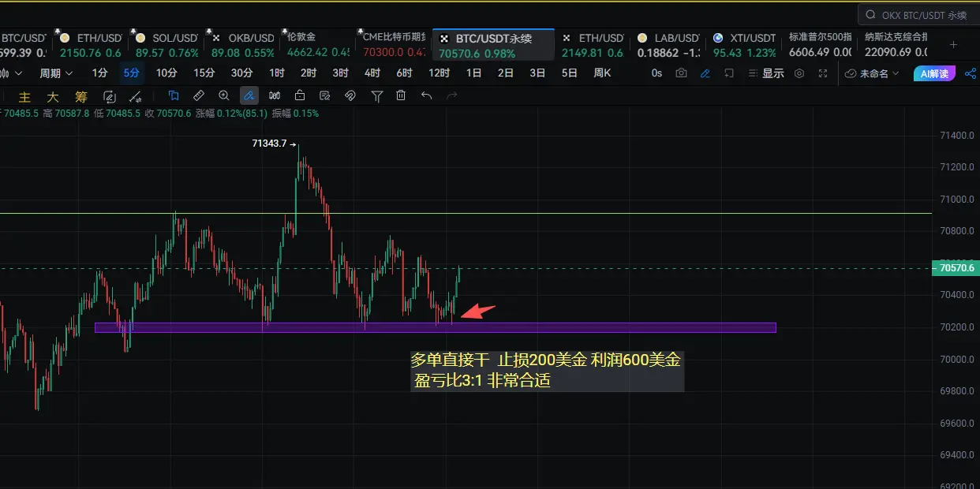The image size is (980, 489).
Task: Open the 伦敦金 symbol tab
Action: (x=317, y=45)
